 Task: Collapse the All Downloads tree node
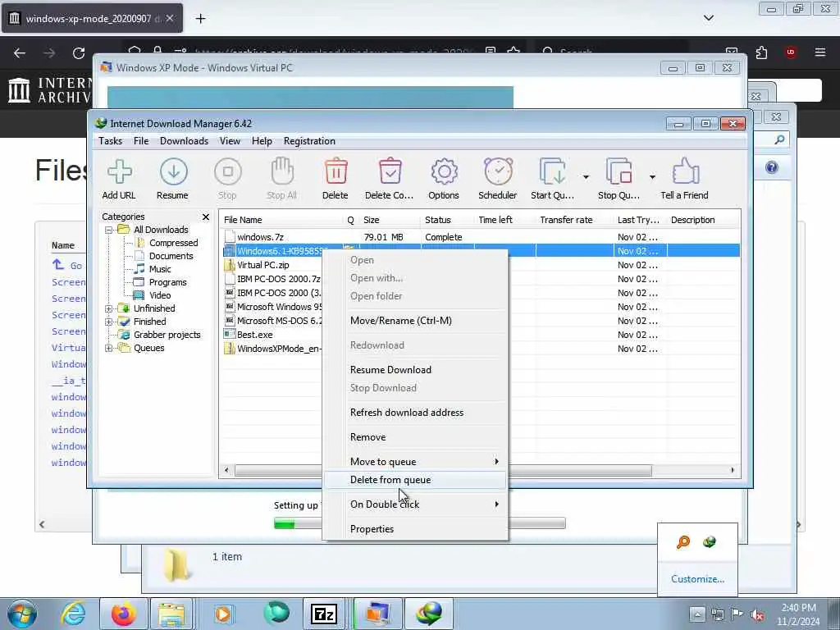pos(109,230)
